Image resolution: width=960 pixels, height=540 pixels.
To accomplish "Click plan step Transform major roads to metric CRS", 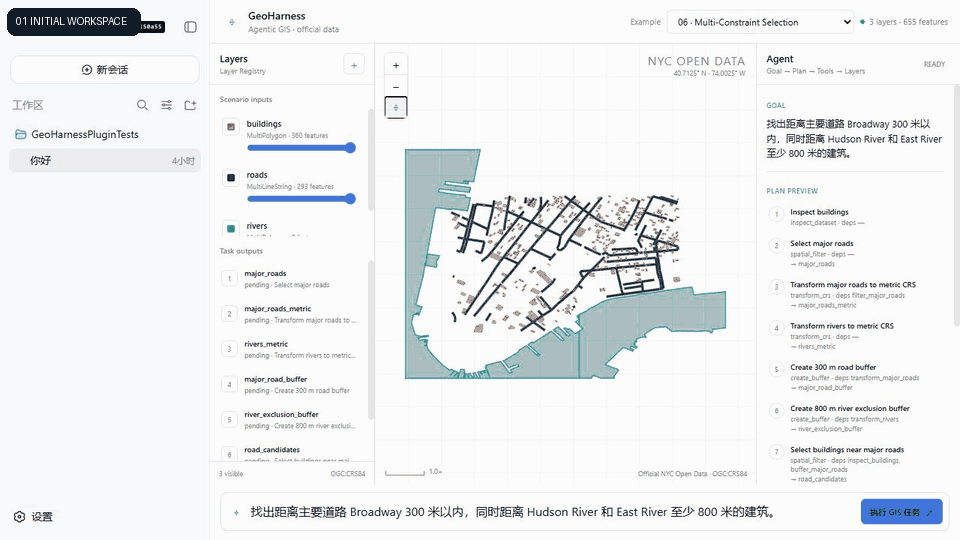I will pyautogui.click(x=854, y=294).
